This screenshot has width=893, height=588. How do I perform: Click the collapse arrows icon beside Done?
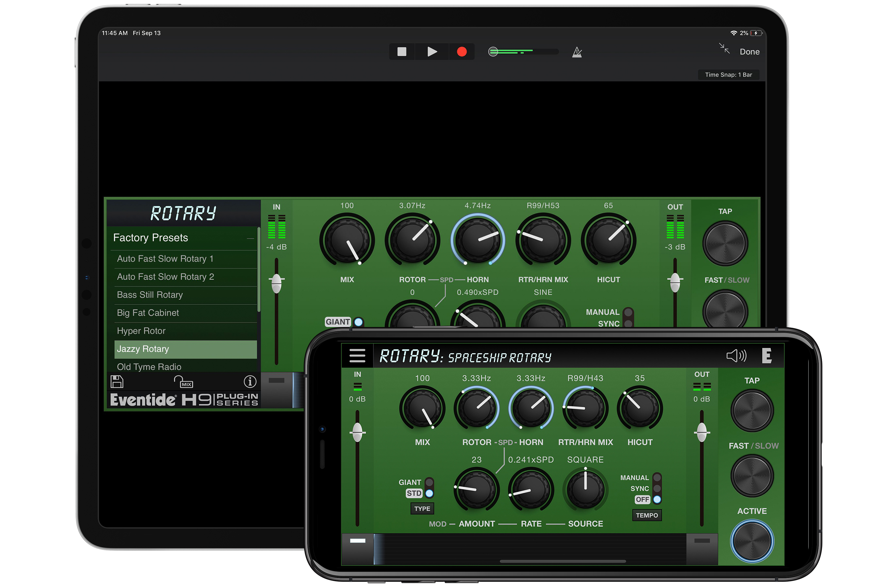pos(724,48)
